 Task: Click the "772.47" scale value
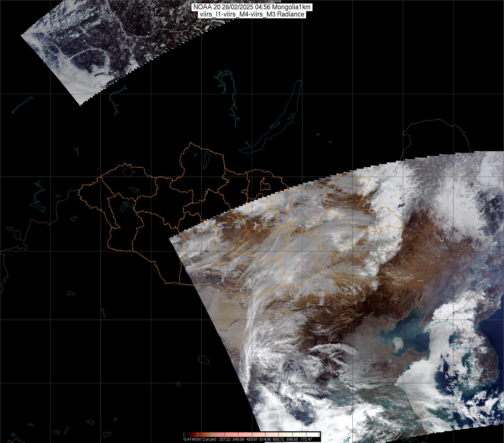(306, 440)
